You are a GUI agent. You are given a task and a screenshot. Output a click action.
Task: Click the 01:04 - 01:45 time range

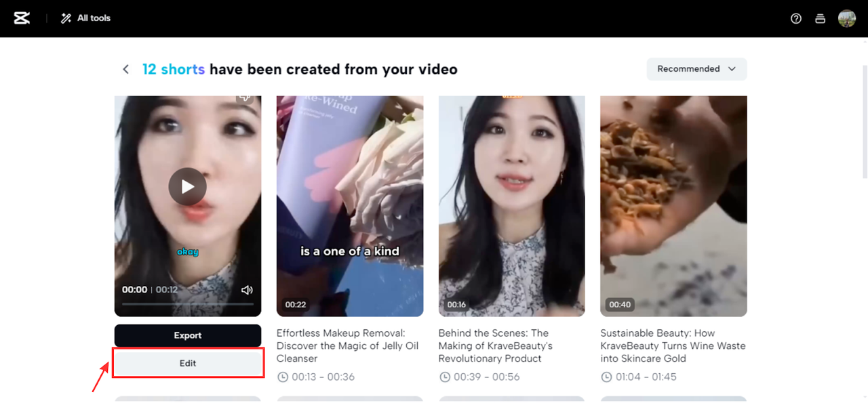tap(646, 377)
